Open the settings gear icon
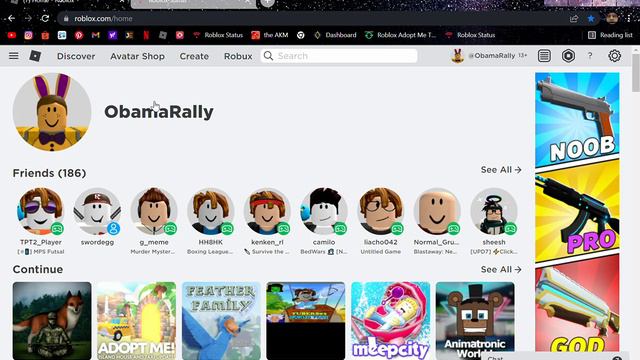This screenshot has width=640, height=360. click(x=614, y=56)
